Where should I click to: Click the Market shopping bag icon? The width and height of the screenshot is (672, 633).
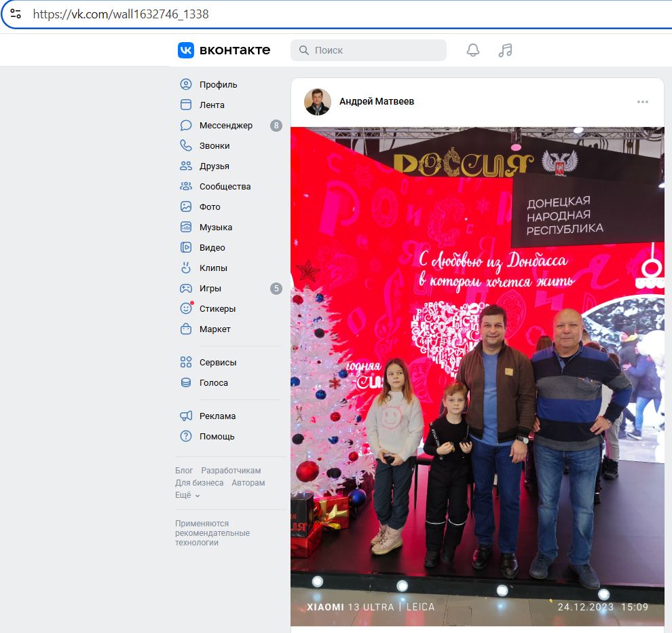186,329
